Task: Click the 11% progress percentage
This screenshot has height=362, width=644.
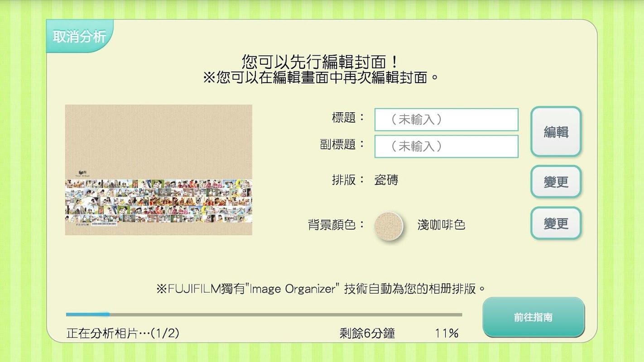Action: coord(447,333)
